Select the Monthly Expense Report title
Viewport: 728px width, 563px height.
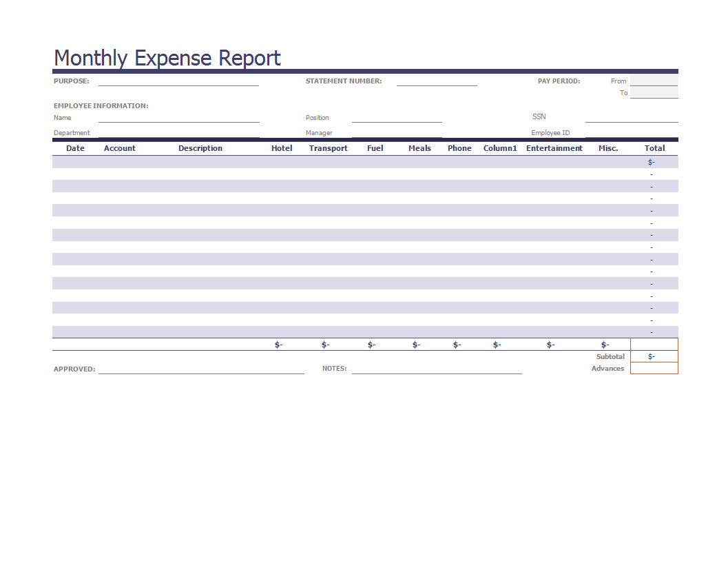(167, 58)
